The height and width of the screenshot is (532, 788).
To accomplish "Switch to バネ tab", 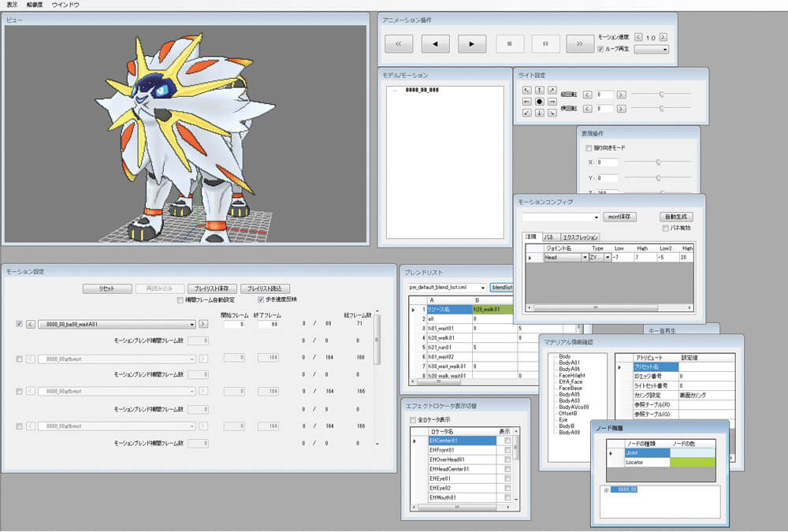I will [x=548, y=236].
